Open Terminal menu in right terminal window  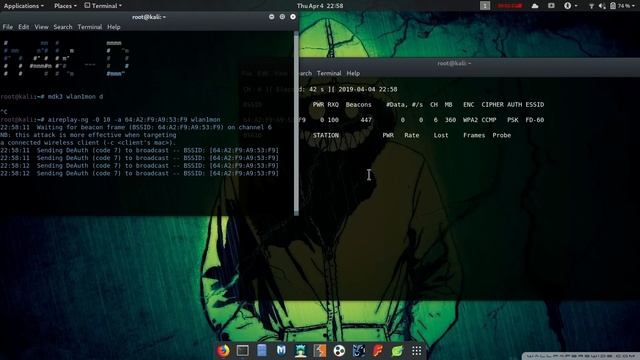coord(329,73)
